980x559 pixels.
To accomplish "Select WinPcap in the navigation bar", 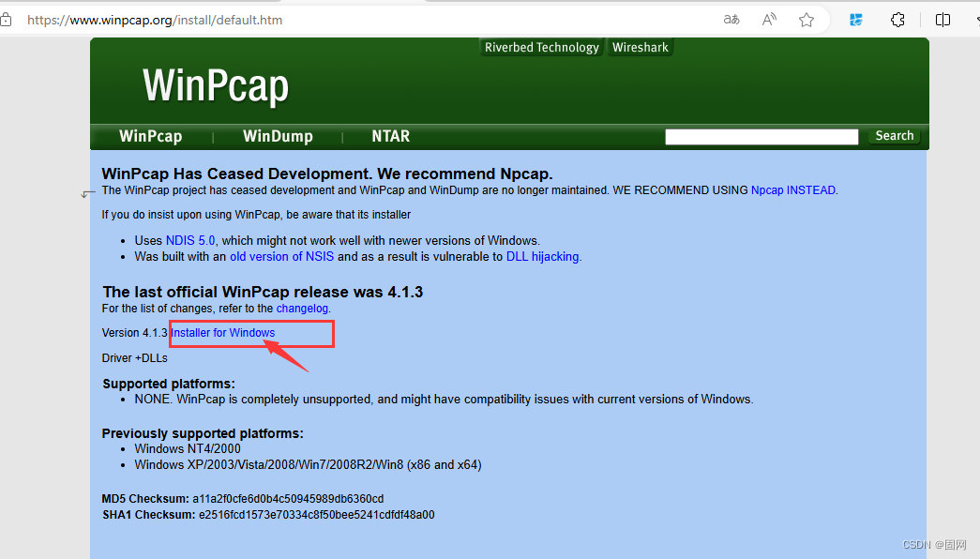I will click(151, 136).
